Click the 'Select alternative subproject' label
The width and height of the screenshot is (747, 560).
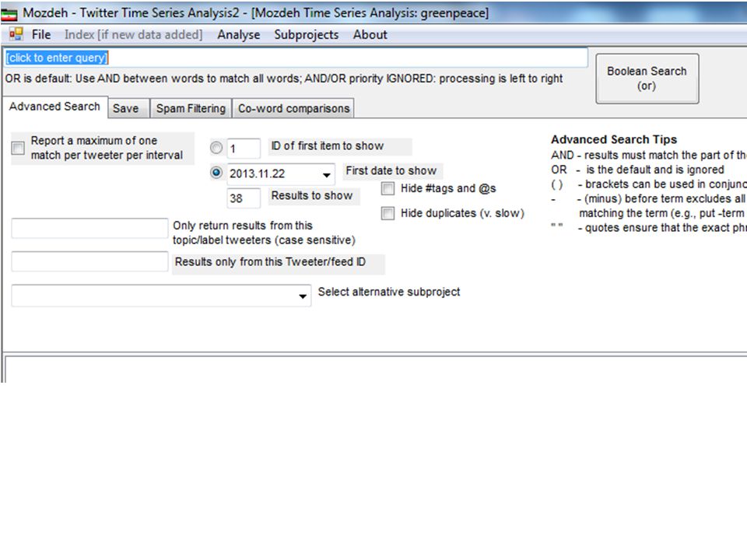point(389,292)
